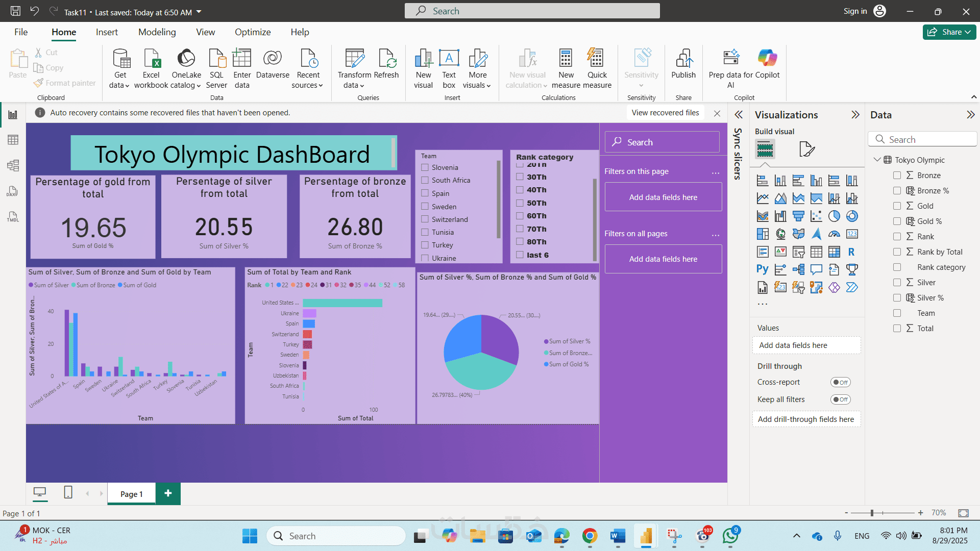Open the Model view in left sidebar
This screenshot has width=980, height=551.
coord(13,165)
